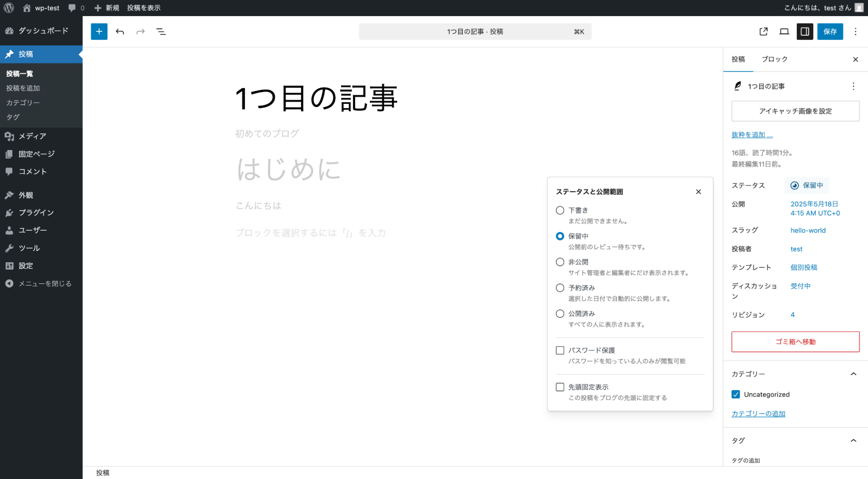The height and width of the screenshot is (479, 868).
Task: Open the document overview list icon
Action: [161, 31]
